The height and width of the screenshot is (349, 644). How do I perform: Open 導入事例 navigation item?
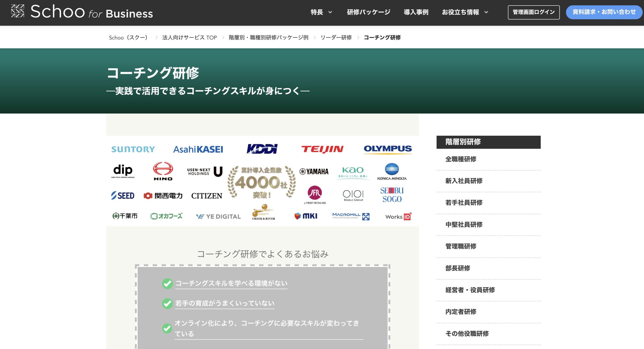point(416,12)
